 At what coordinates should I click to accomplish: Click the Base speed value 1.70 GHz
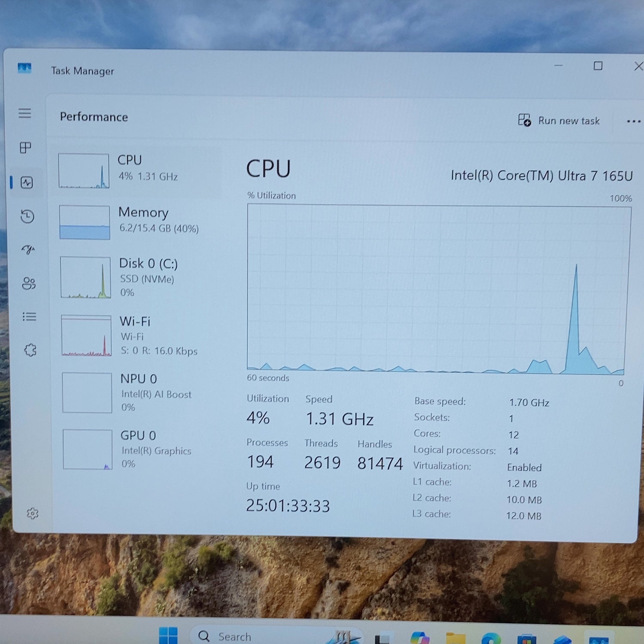point(529,403)
